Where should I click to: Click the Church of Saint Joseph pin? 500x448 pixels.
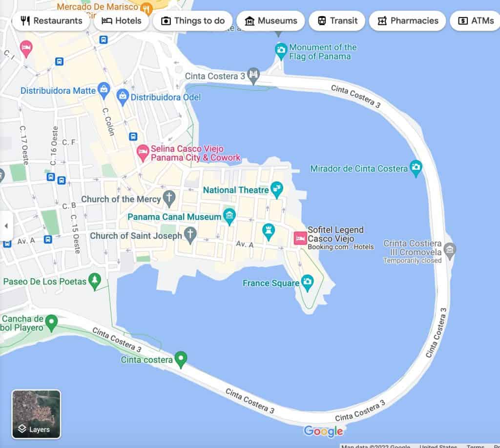point(190,234)
